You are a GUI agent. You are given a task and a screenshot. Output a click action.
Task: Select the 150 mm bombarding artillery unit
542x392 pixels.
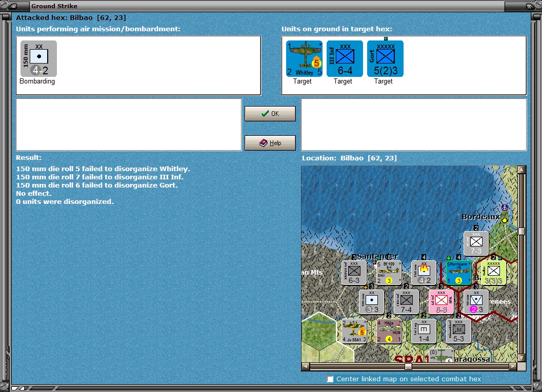pyautogui.click(x=39, y=59)
